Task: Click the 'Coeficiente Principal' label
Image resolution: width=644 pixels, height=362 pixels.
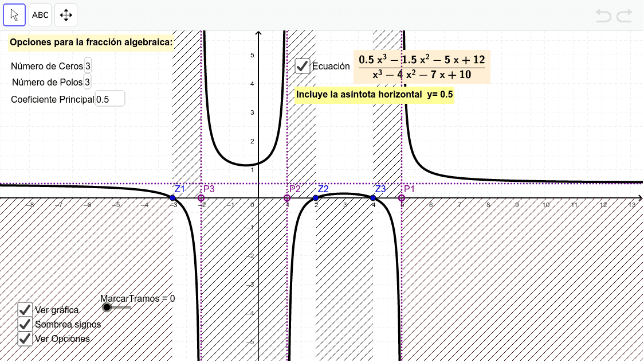Action: pos(53,100)
